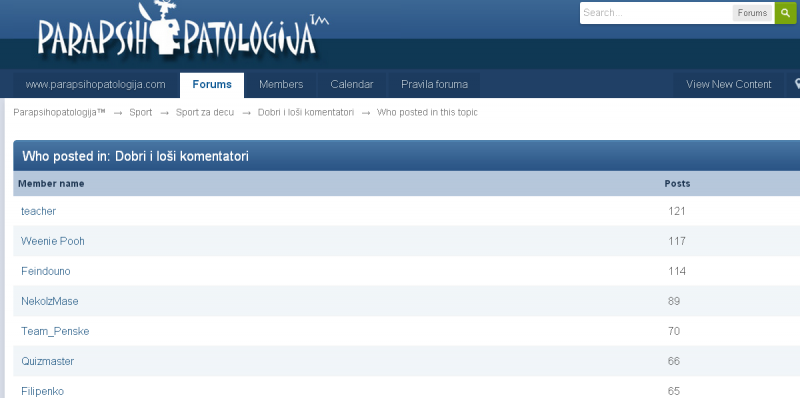Viewport: 800px width, 398px height.
Task: Click the partially visible icon after View New Content
Action: pos(796,84)
